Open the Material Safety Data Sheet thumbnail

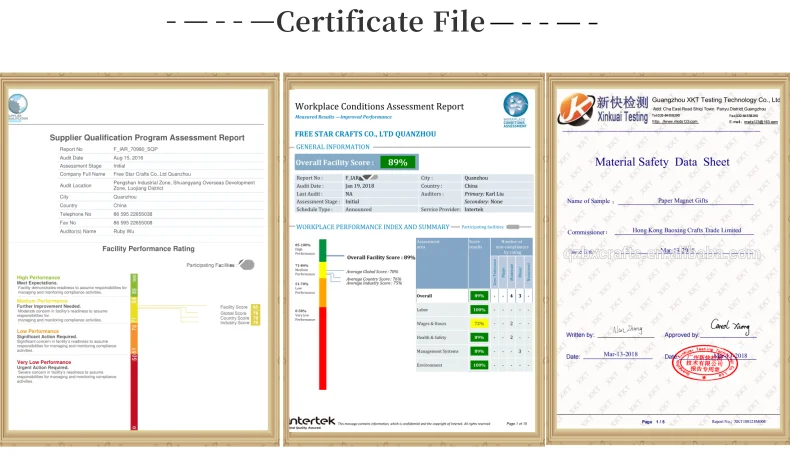[x=668, y=259]
